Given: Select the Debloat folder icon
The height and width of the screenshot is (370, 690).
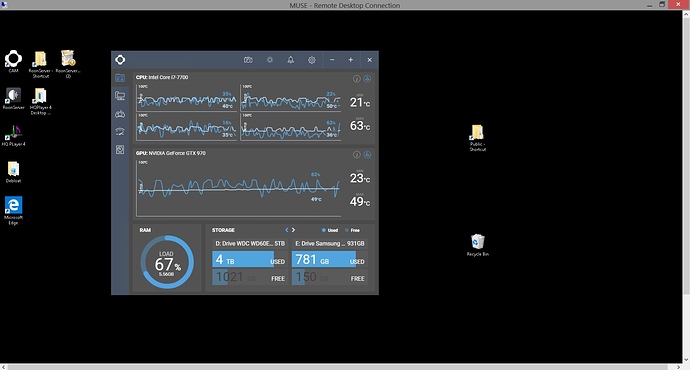Looking at the screenshot, I should click(13, 172).
